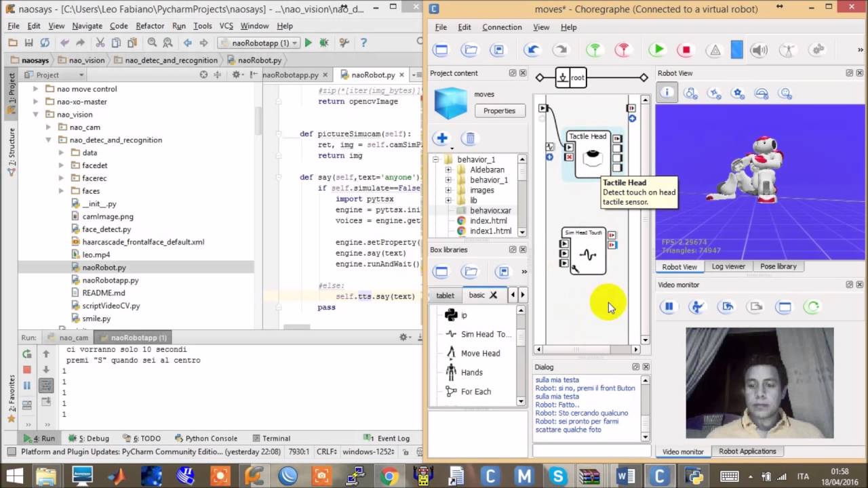Click the Undo arrow in Choregraphe toolbar
This screenshot has width=868, height=488.
coord(532,49)
